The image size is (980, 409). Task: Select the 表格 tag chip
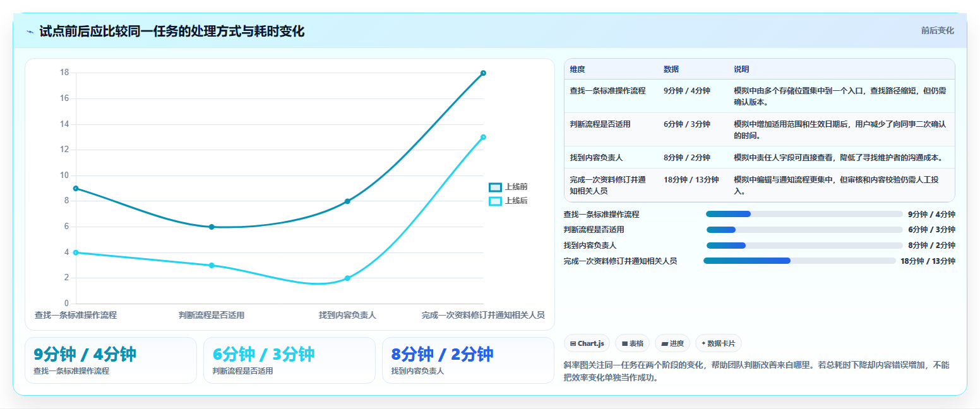pos(632,343)
